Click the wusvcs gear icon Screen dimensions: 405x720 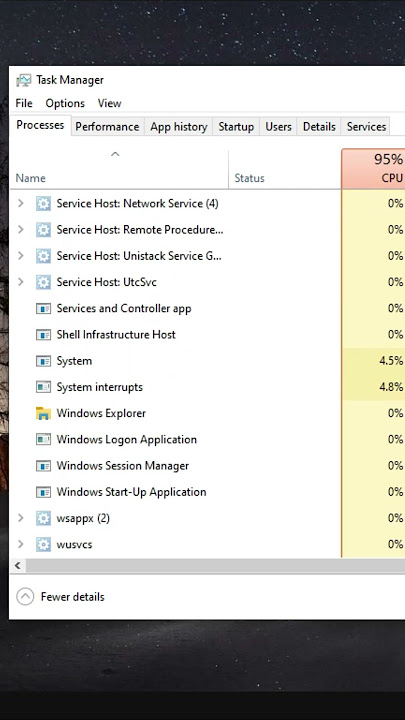pos(43,545)
